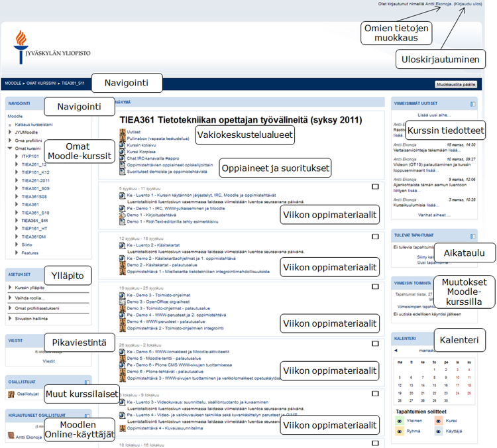Go to previous month with calendar arrow

396,351
